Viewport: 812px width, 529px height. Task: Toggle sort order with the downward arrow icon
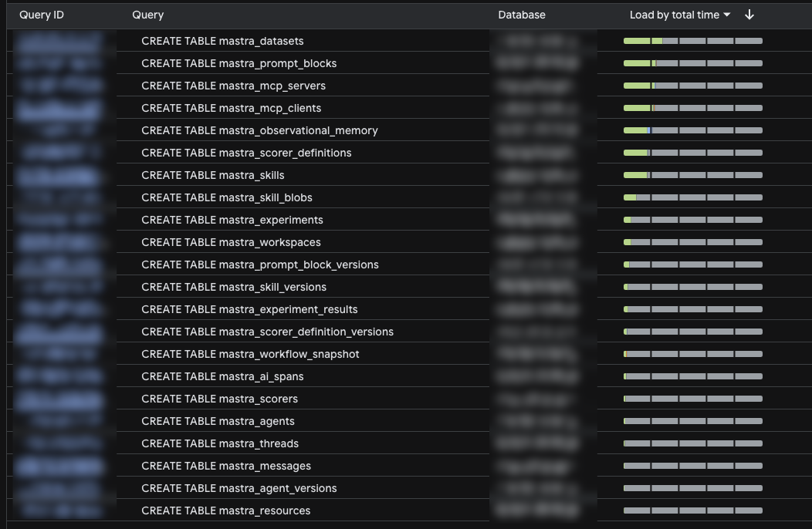[x=749, y=15]
